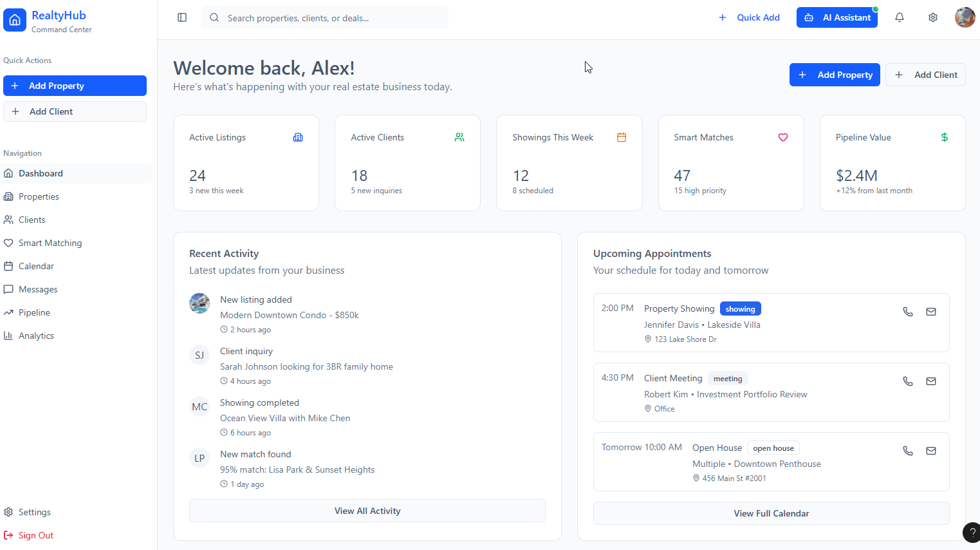Email Robert Kim via envelope icon
Screen dimensions: 980x550
[930, 381]
